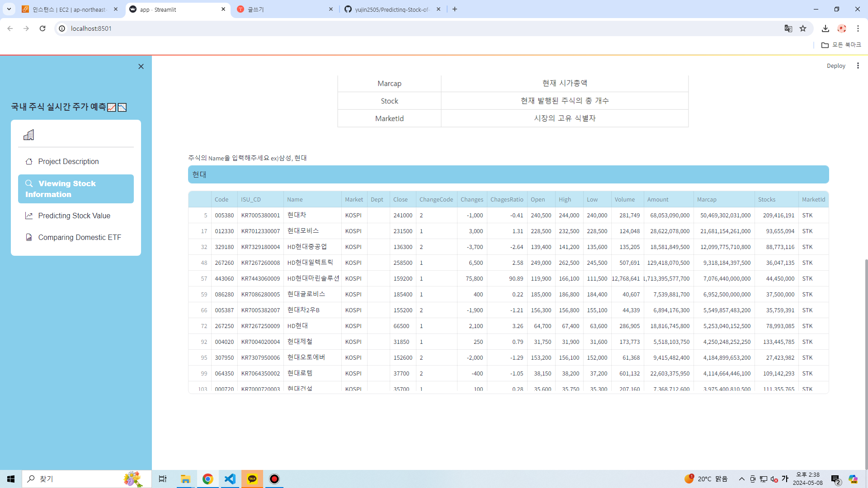
Task: Go to Comparing Domestic ETF page
Action: click(80, 237)
